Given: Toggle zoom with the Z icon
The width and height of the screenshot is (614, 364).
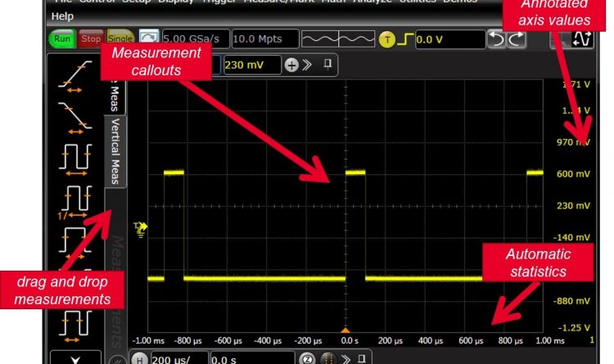Looking at the screenshot, I should 307,358.
